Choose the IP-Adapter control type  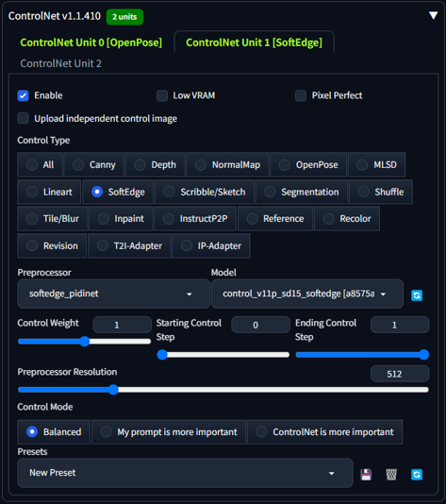(211, 246)
